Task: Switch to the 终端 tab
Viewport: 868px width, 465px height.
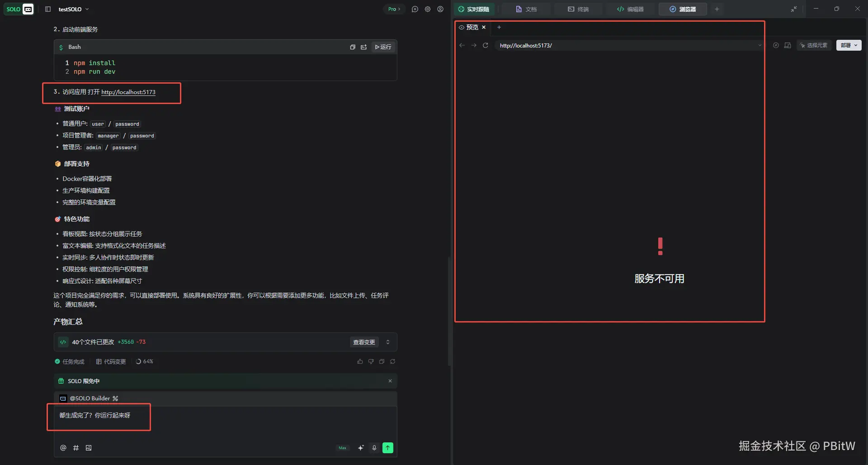Action: (x=579, y=9)
